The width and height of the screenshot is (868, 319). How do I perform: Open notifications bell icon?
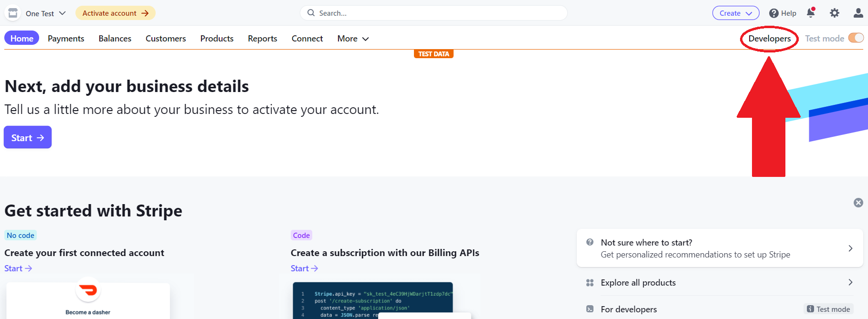tap(811, 12)
